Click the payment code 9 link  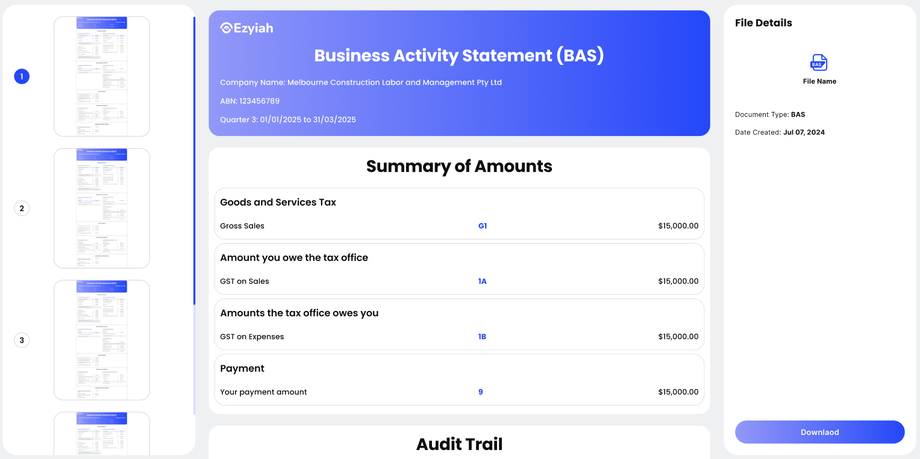[x=481, y=392]
